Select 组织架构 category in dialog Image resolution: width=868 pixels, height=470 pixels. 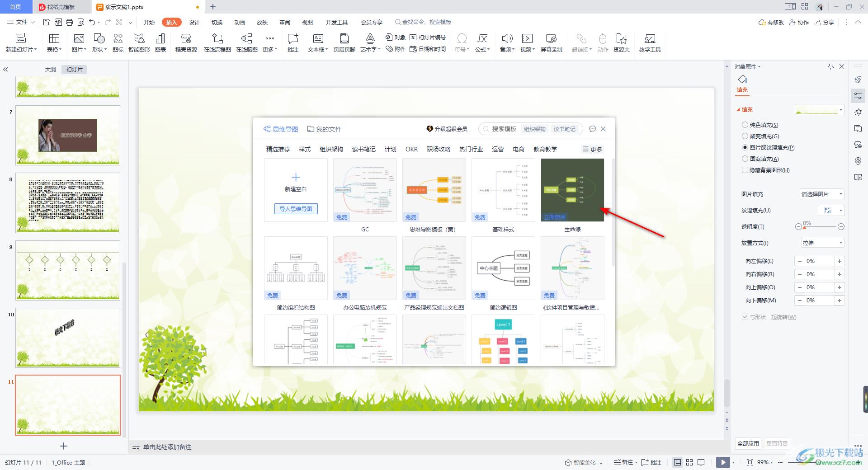point(331,149)
